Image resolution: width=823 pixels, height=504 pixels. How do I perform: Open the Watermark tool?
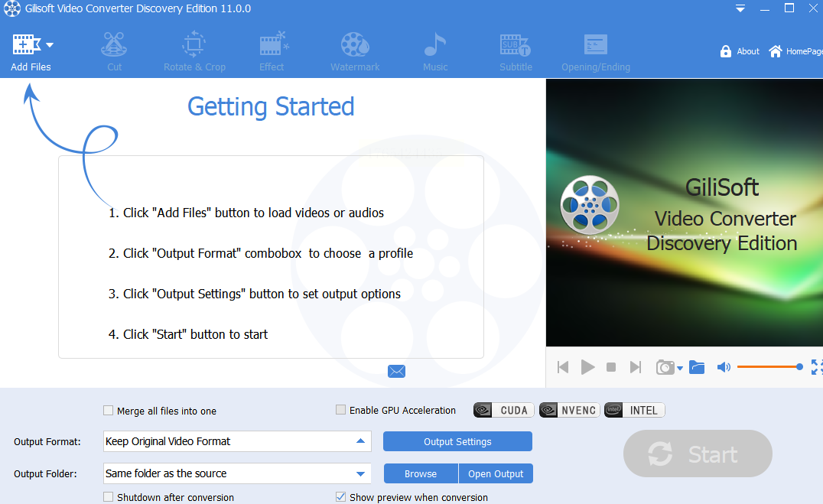tap(355, 51)
